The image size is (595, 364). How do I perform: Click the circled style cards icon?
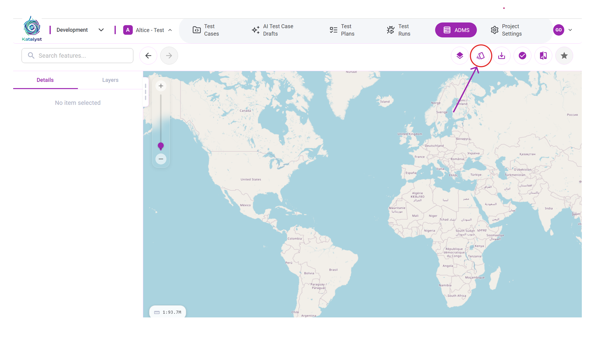pyautogui.click(x=481, y=56)
